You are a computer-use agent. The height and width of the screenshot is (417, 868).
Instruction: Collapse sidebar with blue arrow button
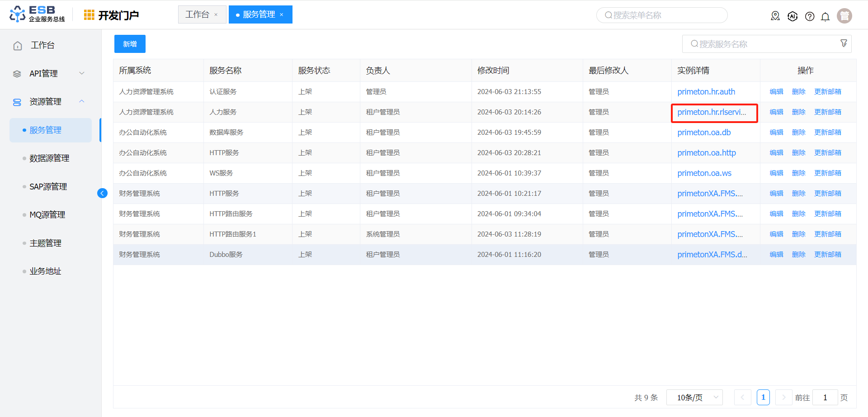coord(103,194)
